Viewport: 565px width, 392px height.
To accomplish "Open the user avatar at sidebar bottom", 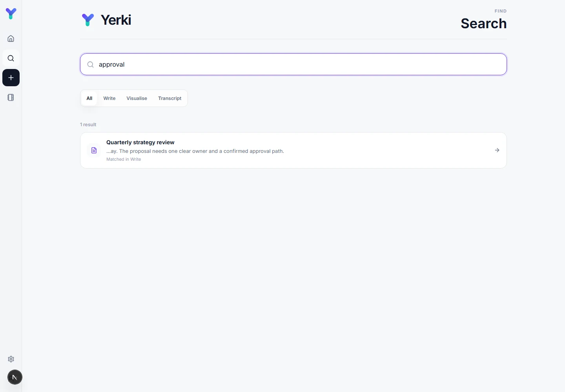I will tap(15, 377).
